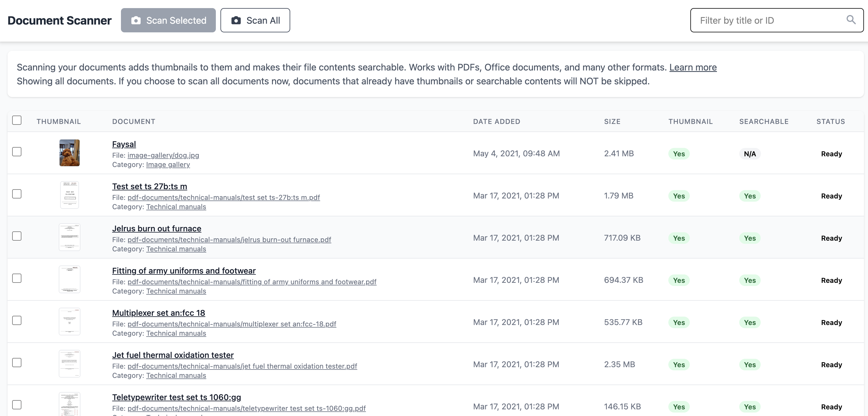Open the Faysal dog thumbnail
Image resolution: width=868 pixels, height=416 pixels.
pos(69,153)
